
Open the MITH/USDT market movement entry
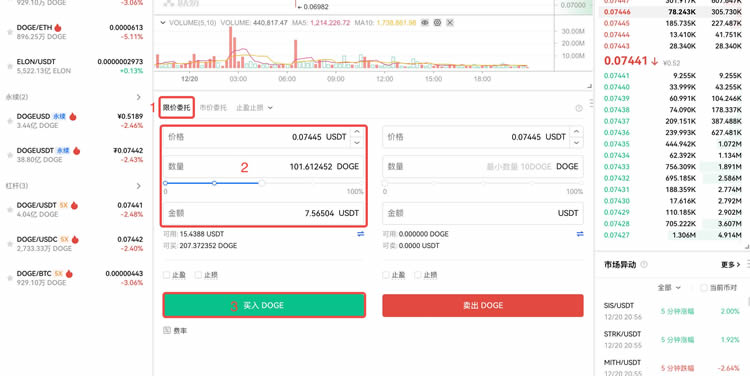tap(672, 367)
